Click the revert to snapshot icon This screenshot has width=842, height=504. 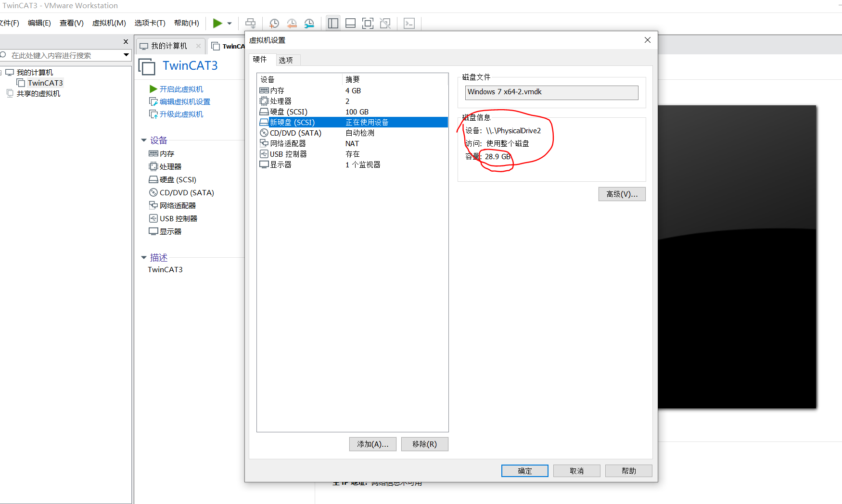click(292, 23)
